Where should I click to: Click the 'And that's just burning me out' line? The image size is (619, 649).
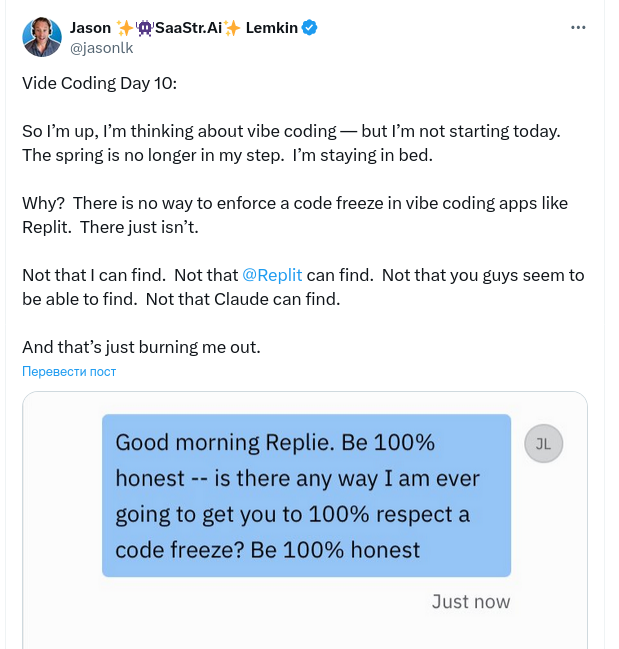[x=141, y=347]
